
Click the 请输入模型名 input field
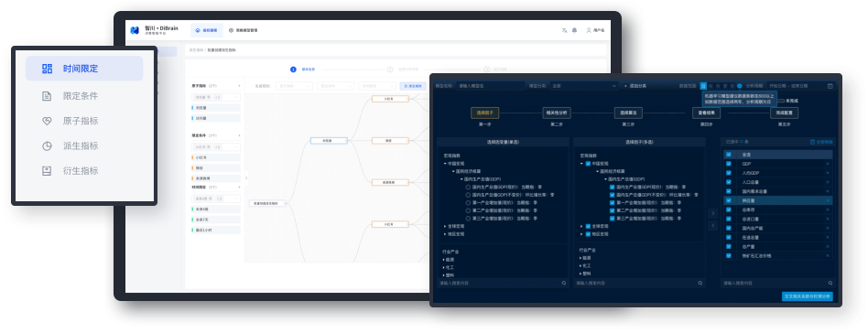(491, 86)
